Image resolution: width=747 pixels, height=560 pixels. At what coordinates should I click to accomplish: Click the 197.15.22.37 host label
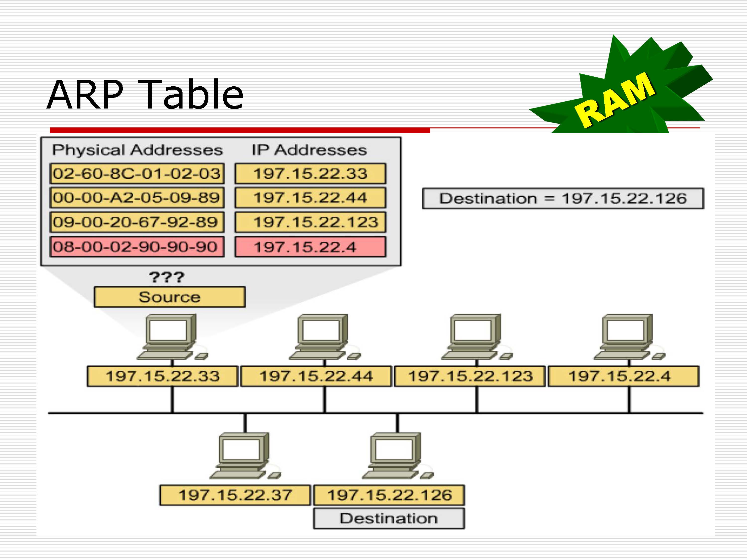[x=235, y=495]
